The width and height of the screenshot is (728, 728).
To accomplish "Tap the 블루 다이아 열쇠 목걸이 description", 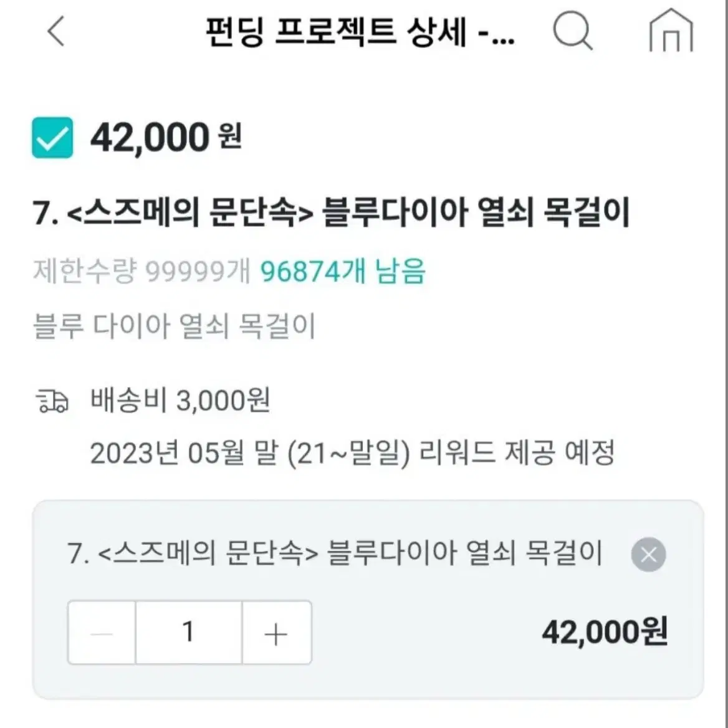I will click(x=175, y=326).
